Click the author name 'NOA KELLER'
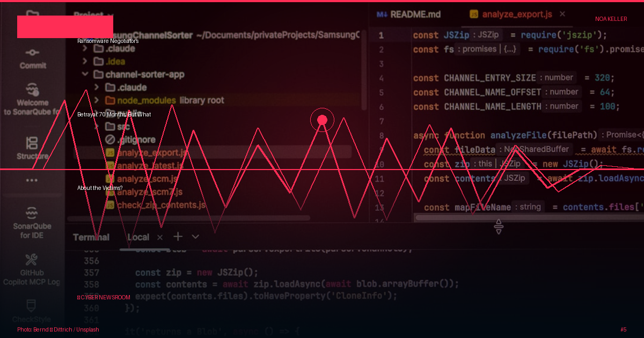Image resolution: width=644 pixels, height=338 pixels. pos(611,19)
